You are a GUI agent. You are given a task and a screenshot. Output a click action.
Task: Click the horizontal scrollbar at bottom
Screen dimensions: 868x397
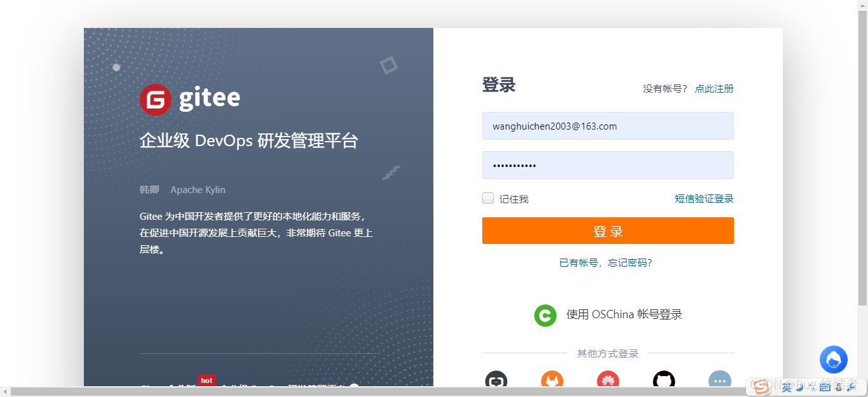[x=379, y=391]
